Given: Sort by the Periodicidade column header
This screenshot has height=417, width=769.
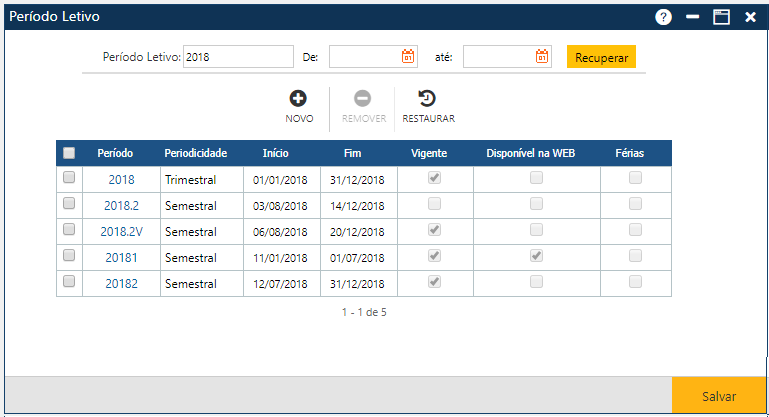Looking at the screenshot, I should (196, 153).
